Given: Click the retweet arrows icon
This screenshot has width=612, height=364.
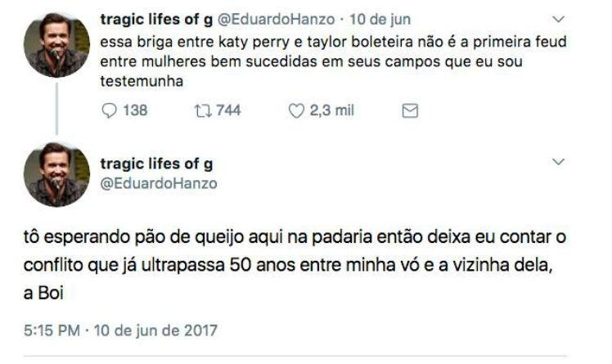Looking at the screenshot, I should [x=201, y=110].
